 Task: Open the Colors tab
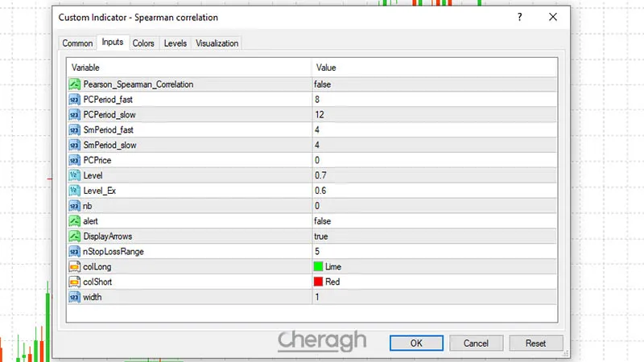click(143, 43)
